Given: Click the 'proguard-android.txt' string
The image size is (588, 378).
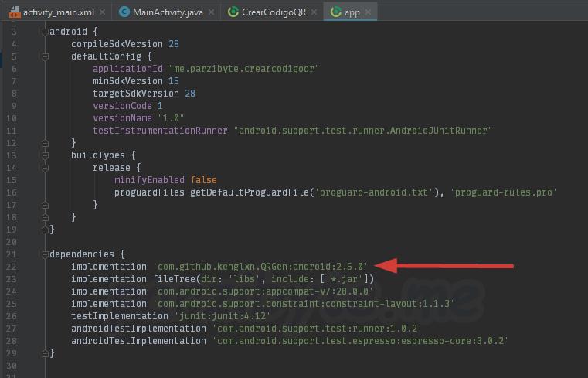Looking at the screenshot, I should coord(373,192).
